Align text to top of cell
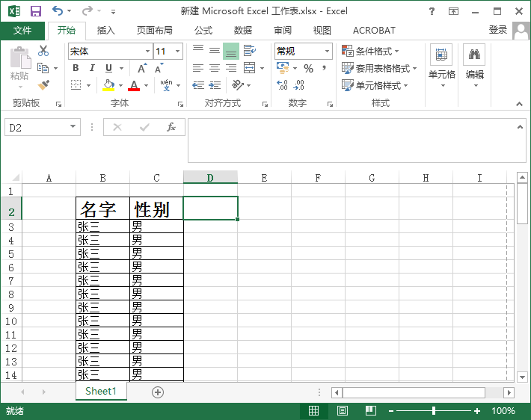The image size is (531, 420). (197, 51)
